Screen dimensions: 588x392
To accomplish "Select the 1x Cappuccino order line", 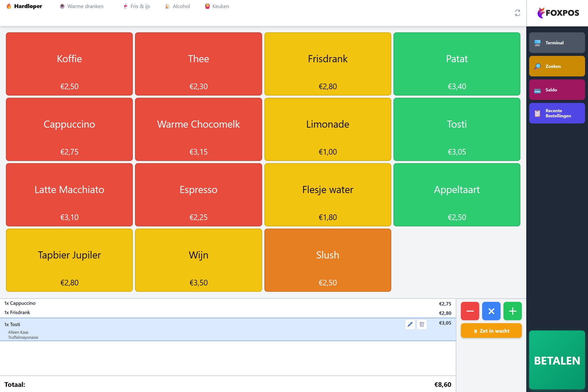I will 228,303.
